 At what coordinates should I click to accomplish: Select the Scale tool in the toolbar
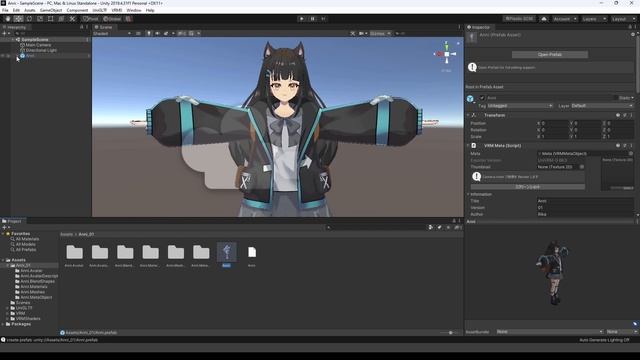pos(40,19)
